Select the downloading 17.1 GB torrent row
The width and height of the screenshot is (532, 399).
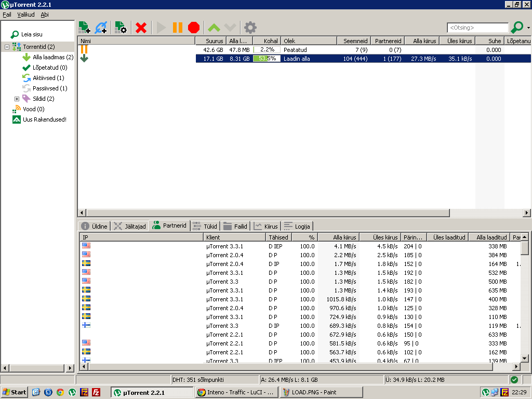tap(304, 59)
